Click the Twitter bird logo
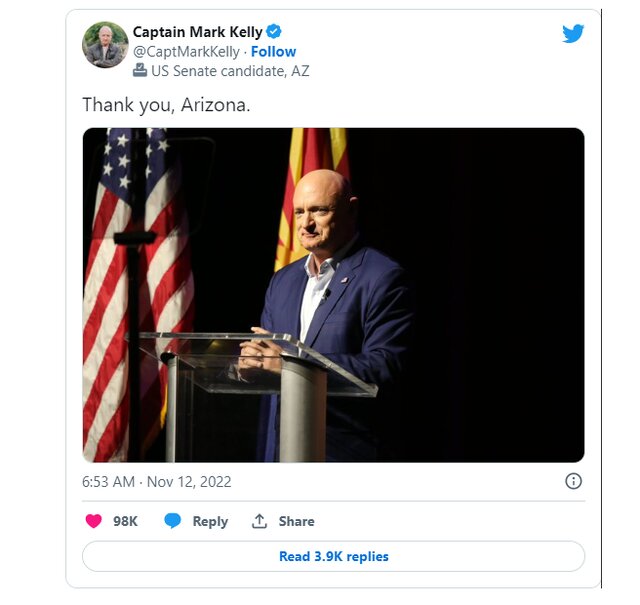This screenshot has width=640, height=605. tap(572, 34)
